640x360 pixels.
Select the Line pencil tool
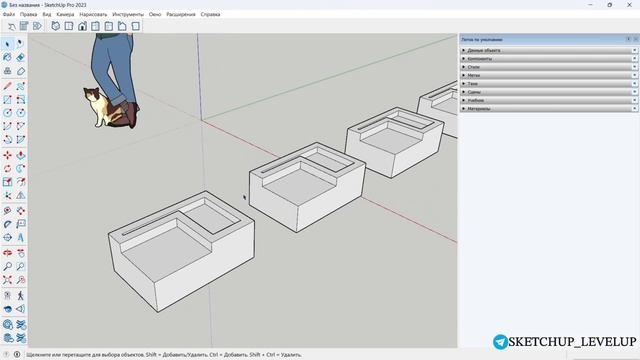[7, 86]
